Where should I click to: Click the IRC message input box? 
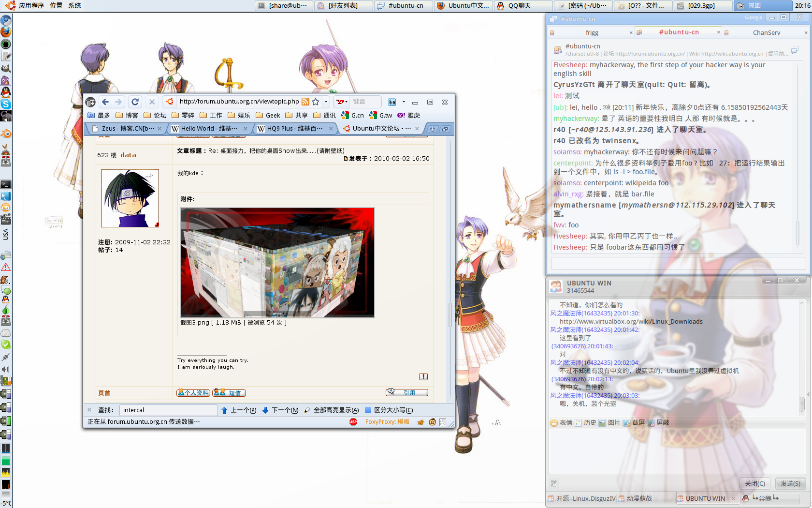679,264
